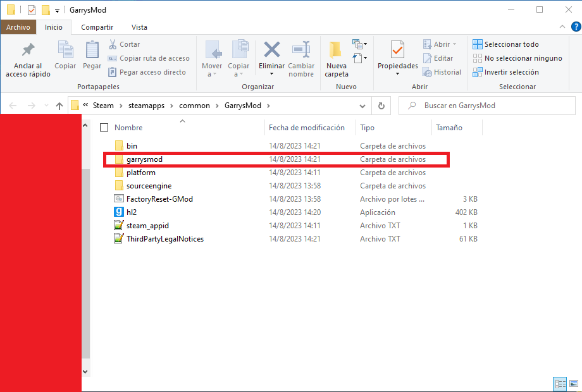Switch to the Compartir ribbon tab

(x=97, y=27)
